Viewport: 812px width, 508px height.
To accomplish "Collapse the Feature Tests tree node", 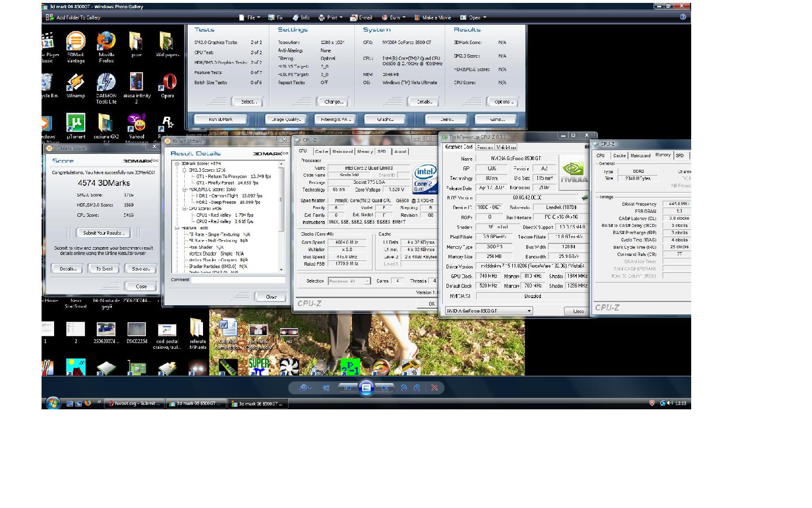I will tap(177, 228).
